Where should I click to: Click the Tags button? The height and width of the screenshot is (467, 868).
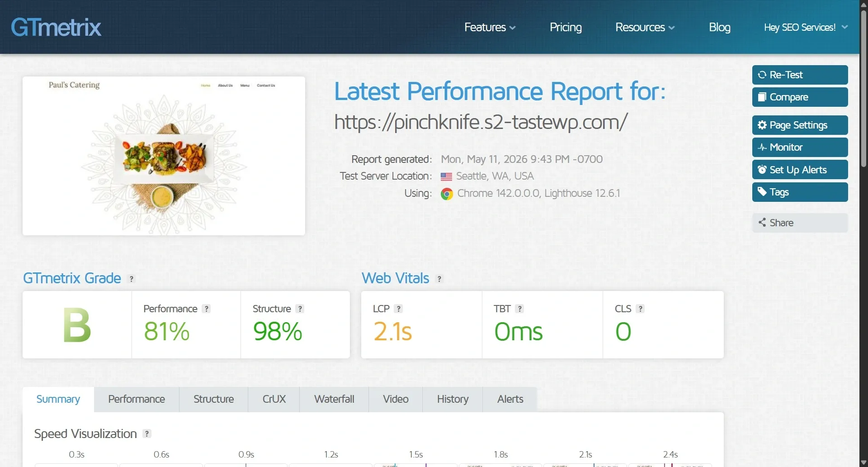[x=800, y=192]
